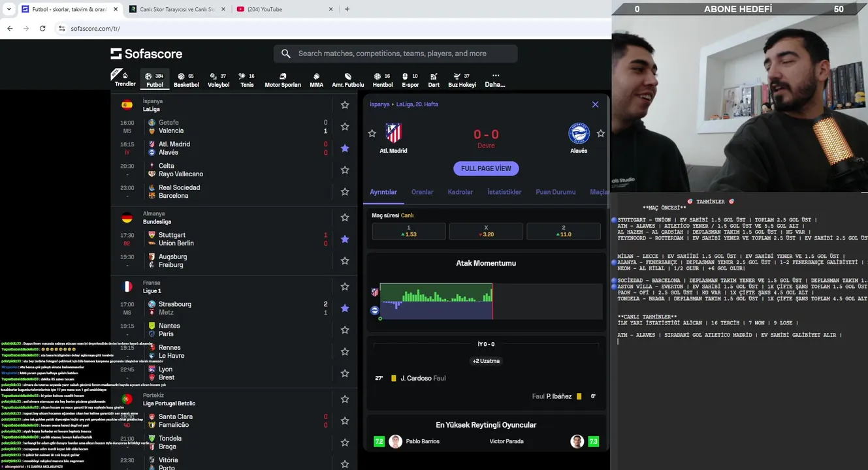Open the browser tab search dropdown

coord(8,9)
